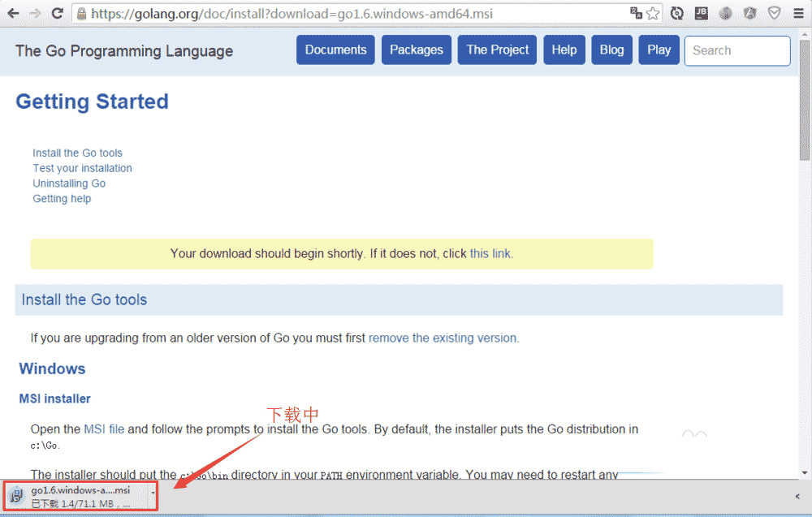The height and width of the screenshot is (517, 812).
Task: Open the Play nav button
Action: [659, 50]
